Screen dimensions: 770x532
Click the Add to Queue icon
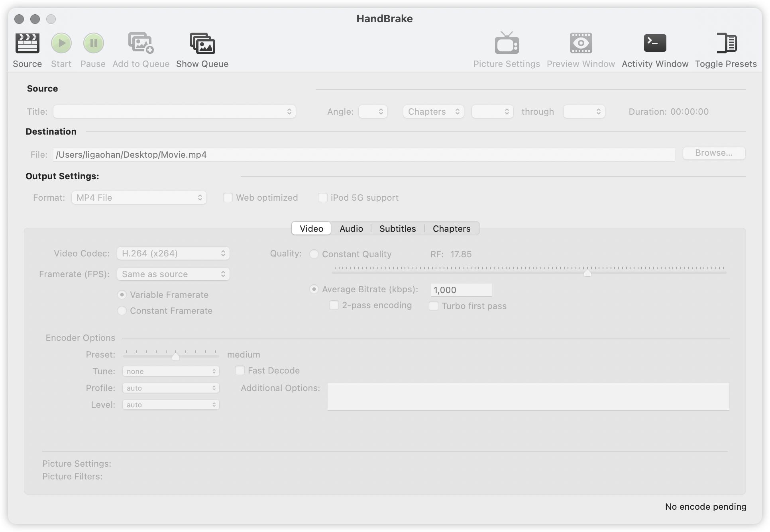(x=141, y=43)
